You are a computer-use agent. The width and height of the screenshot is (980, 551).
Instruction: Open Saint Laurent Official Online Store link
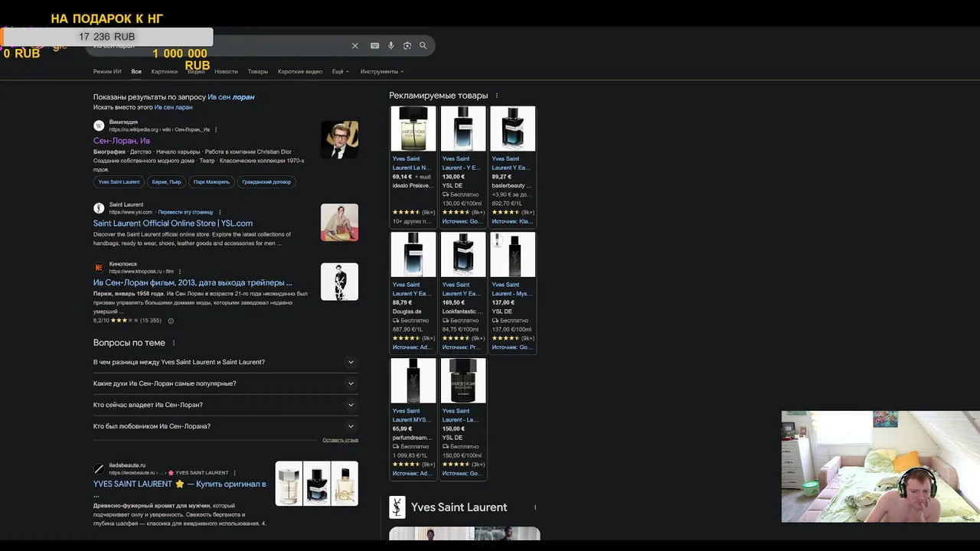pyautogui.click(x=173, y=223)
